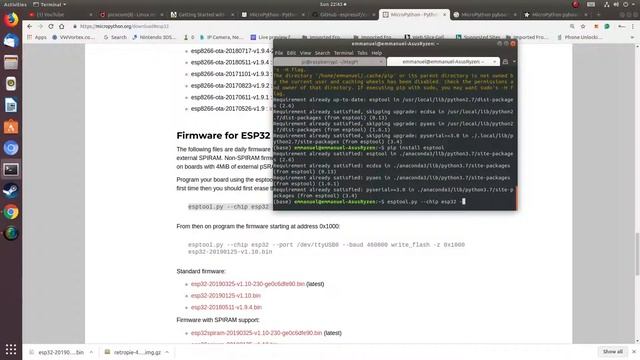
Task: Open Ubuntu Software from the dock
Action: pyautogui.click(x=11, y=127)
